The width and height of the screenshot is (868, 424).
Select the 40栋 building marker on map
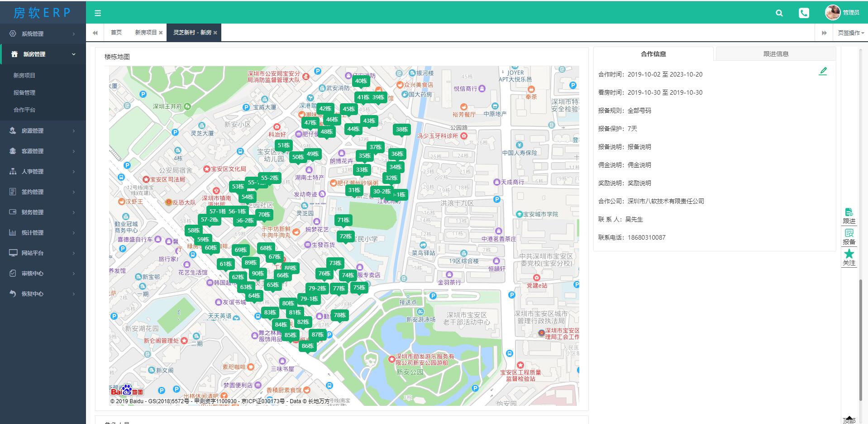(x=361, y=82)
